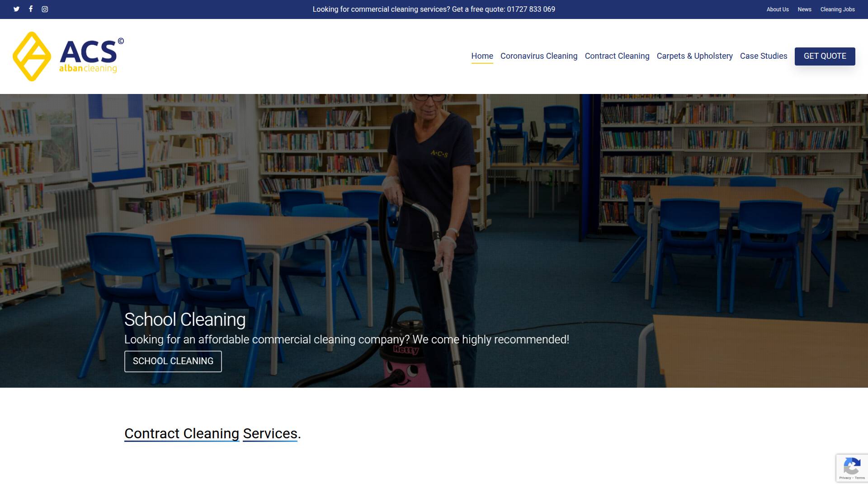Open the Cleaning Jobs link
The width and height of the screenshot is (868, 488).
click(x=837, y=9)
